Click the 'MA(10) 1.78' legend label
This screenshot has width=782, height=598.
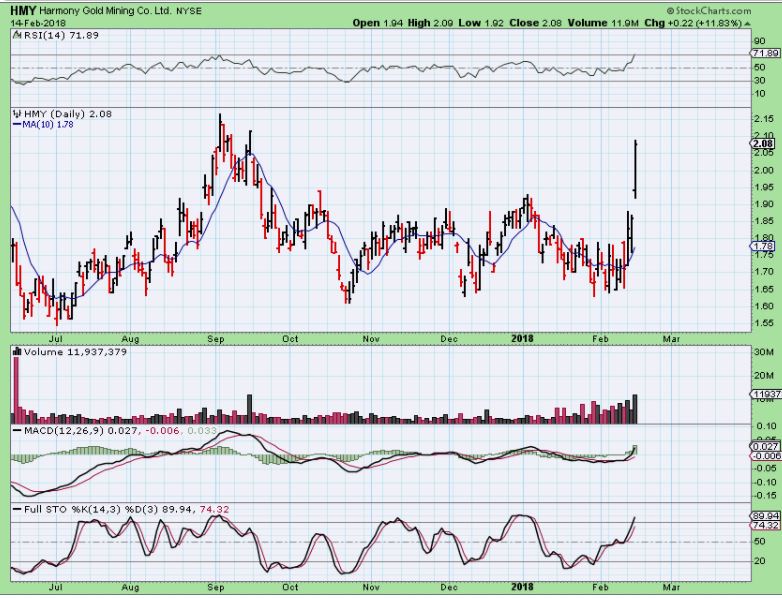(x=48, y=125)
